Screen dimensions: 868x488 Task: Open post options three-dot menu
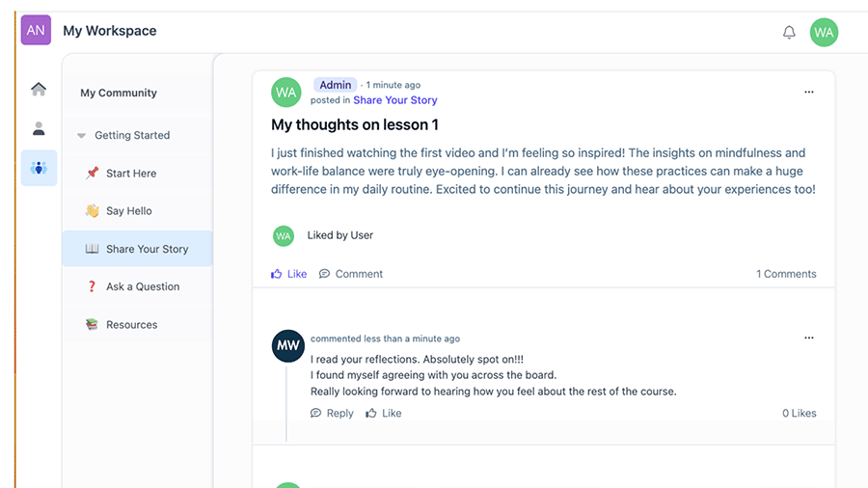[x=809, y=92]
